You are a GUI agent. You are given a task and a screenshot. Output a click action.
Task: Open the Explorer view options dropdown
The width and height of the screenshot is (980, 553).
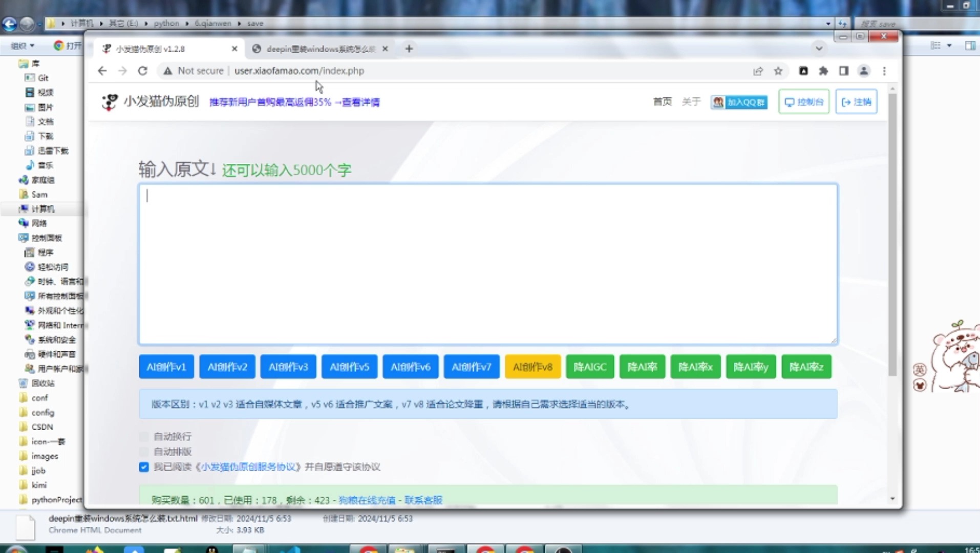click(x=949, y=46)
